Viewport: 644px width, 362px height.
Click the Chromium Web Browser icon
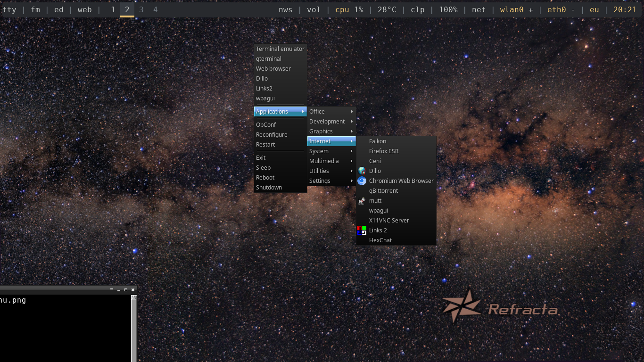click(x=362, y=181)
